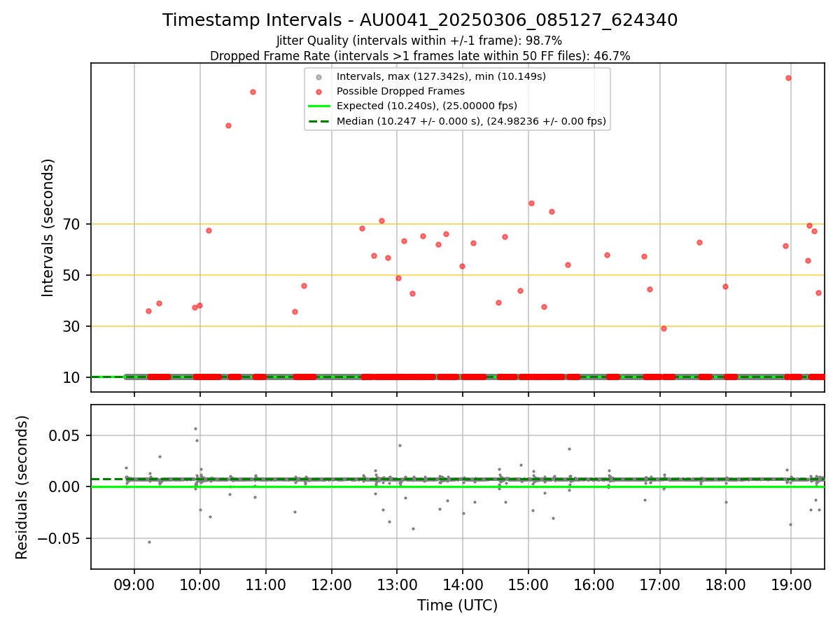Click the title 'Timestamp Intervals - AU0041_20250306_085127_624340'
840x630 pixels.
tap(420, 20)
